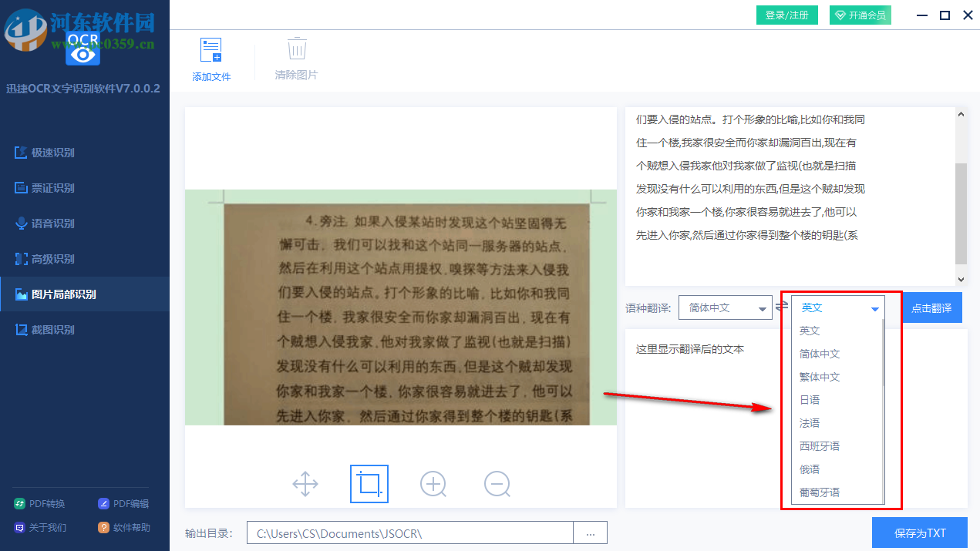Screen dimensions: 980x551
Task: Click the 清除图片 (Clear Image) icon
Action: pos(297,58)
